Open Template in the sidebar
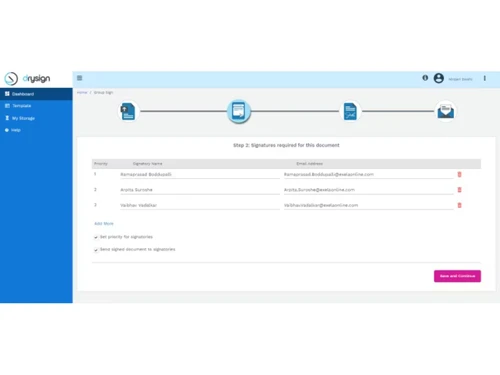The width and height of the screenshot is (500, 375). (36, 106)
